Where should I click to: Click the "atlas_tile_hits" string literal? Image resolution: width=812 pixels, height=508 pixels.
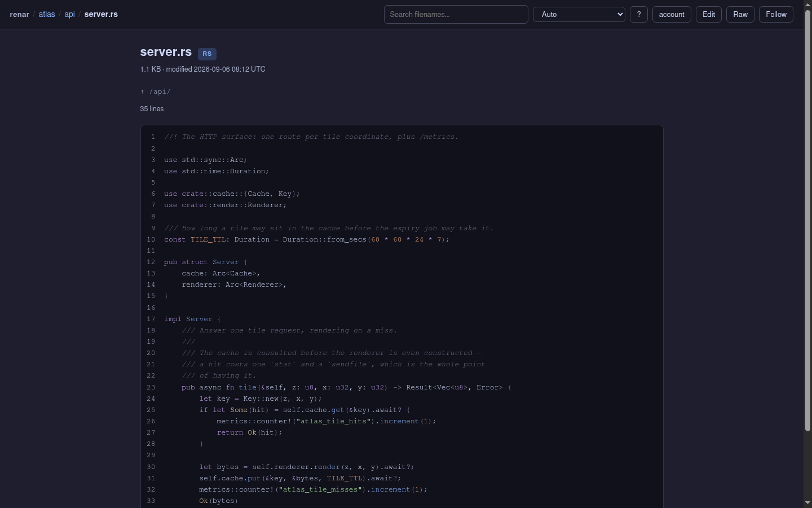(333, 421)
